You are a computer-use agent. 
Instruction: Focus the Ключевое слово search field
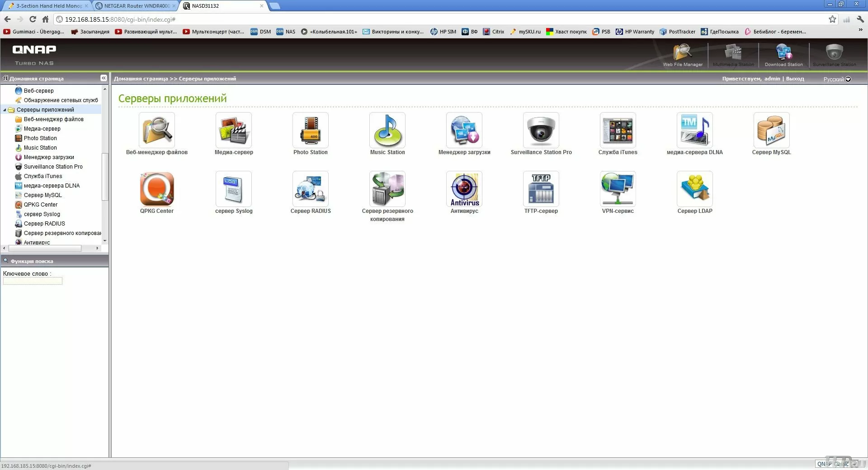click(x=33, y=281)
